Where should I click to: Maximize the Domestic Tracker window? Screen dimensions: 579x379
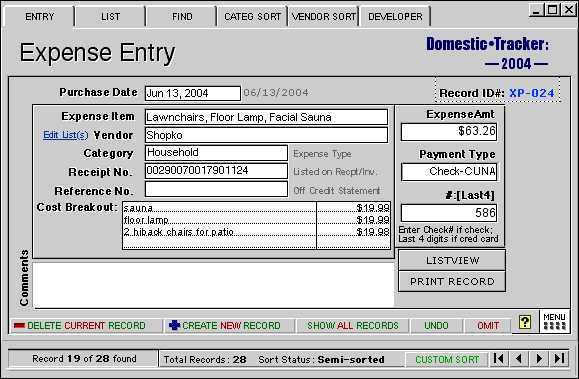(552, 10)
